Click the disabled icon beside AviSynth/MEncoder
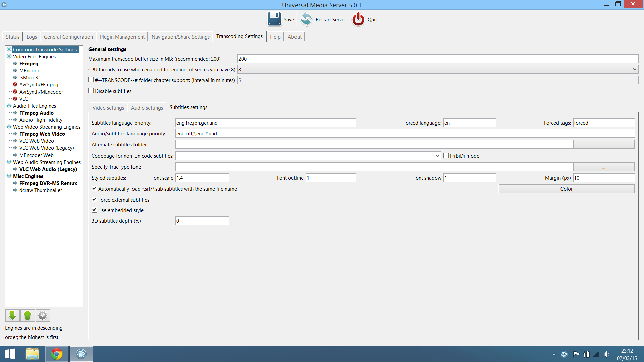 pos(15,92)
